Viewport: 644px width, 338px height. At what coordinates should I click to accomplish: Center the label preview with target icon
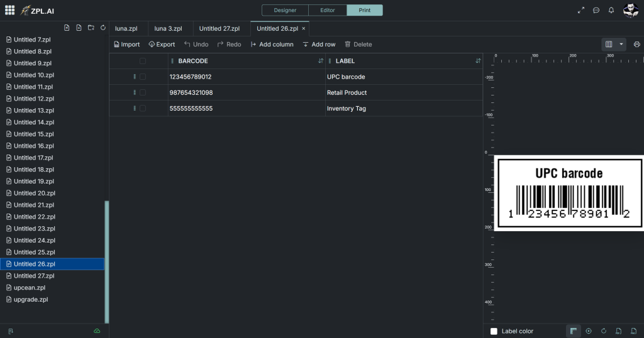click(589, 331)
